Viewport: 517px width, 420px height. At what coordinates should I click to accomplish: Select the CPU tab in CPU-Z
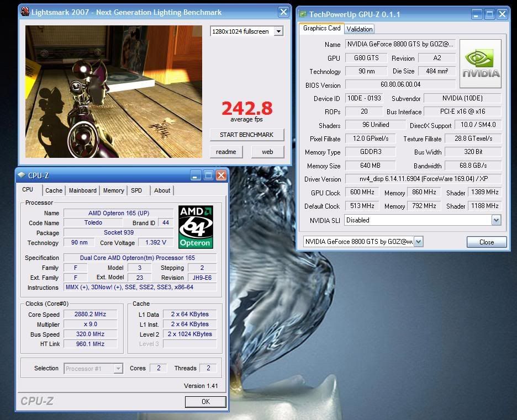tap(28, 190)
